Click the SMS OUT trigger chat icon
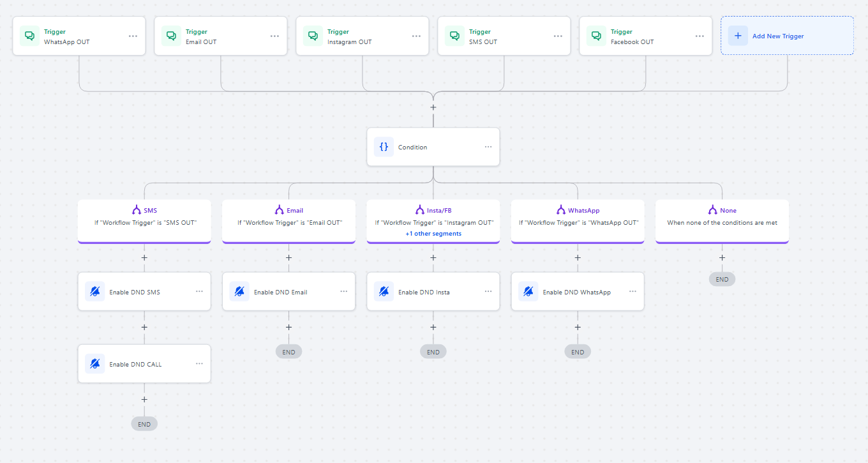Image resolution: width=868 pixels, height=463 pixels. tap(454, 36)
